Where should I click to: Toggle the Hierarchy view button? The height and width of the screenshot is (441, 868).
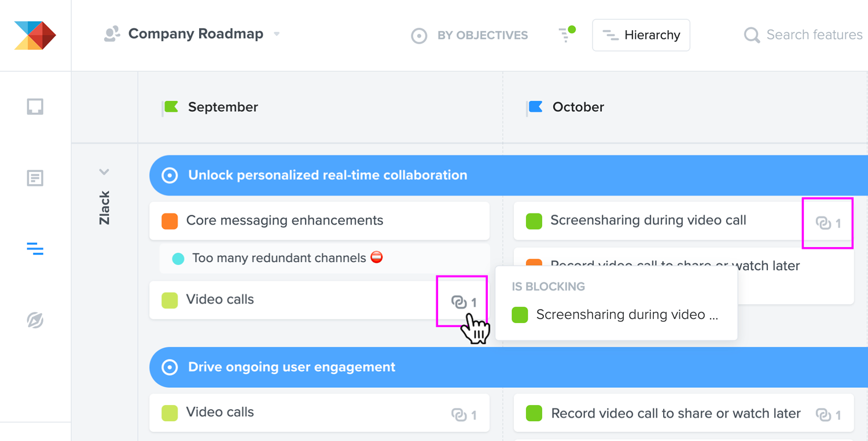point(641,35)
